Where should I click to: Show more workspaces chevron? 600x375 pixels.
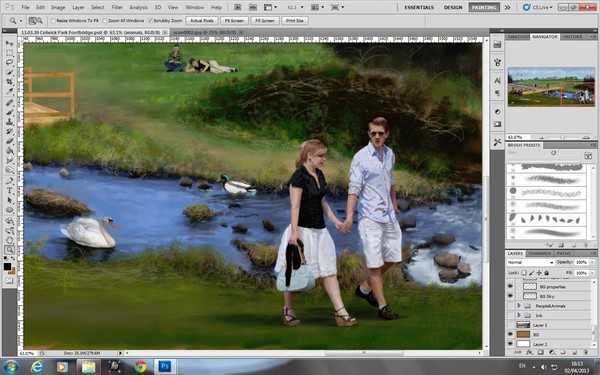507,7
